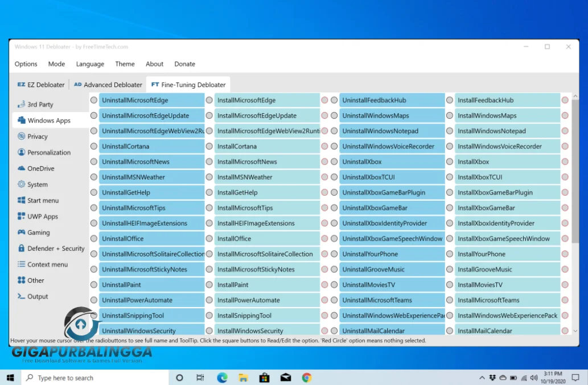Screen dimensions: 588x385
Task: Open the Mode menu
Action: (56, 64)
